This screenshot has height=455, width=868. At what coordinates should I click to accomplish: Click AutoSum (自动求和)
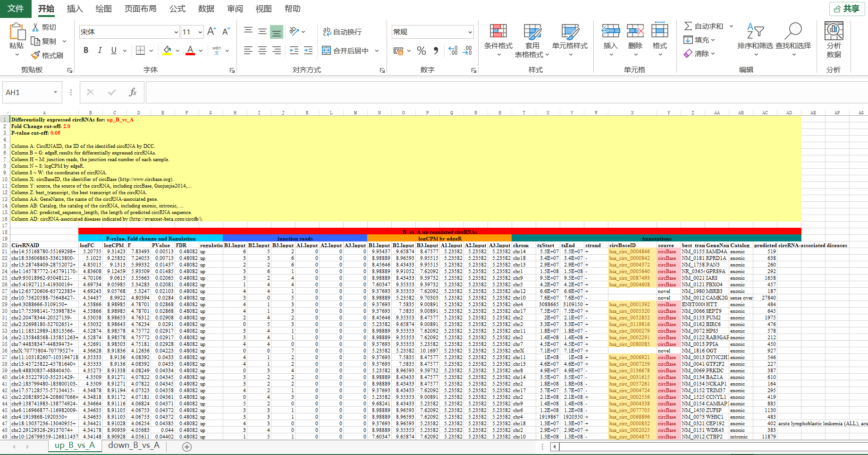[x=703, y=26]
